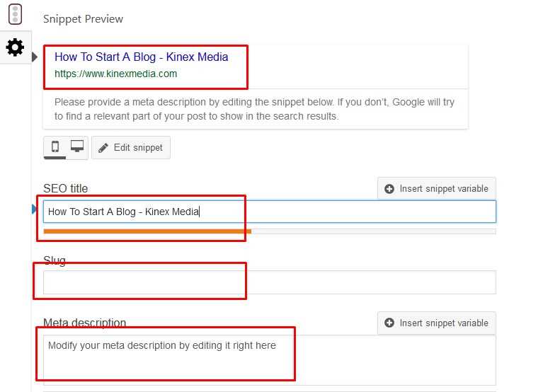Click the Meta description text area
The height and width of the screenshot is (392, 560).
click(x=269, y=359)
